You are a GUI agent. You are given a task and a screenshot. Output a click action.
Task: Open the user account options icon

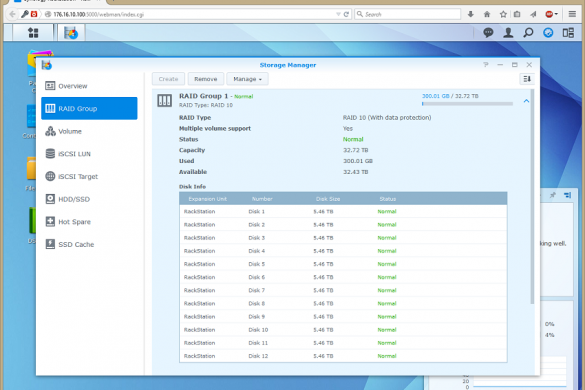(508, 33)
